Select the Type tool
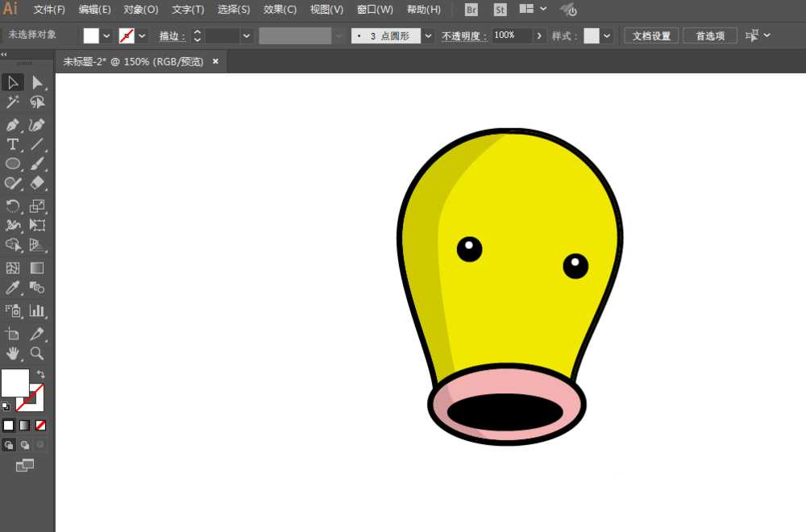The height and width of the screenshot is (532, 806). click(13, 145)
